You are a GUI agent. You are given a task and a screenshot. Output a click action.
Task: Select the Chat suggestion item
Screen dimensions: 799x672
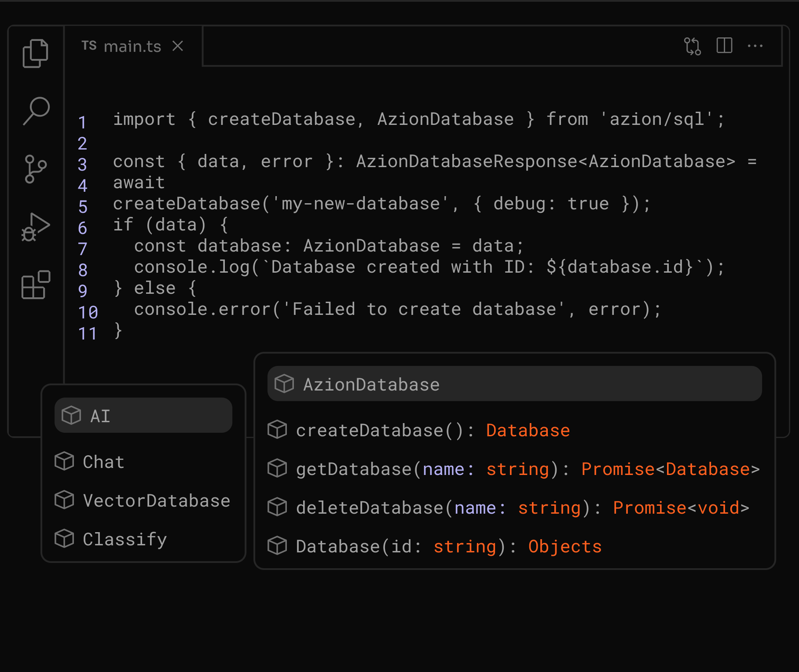pos(143,462)
